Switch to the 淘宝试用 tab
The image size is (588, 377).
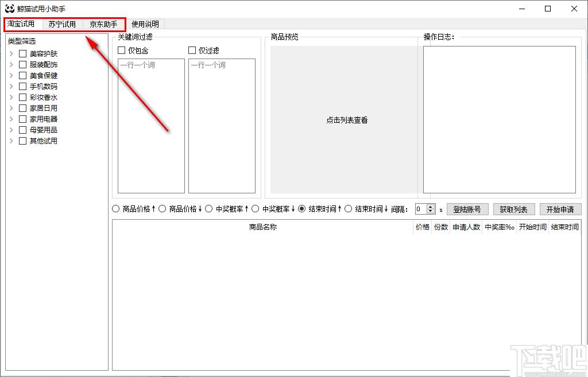(21, 24)
